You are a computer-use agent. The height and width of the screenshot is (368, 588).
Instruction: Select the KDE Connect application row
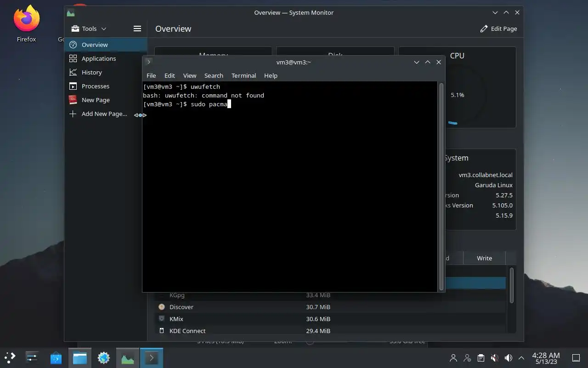330,331
